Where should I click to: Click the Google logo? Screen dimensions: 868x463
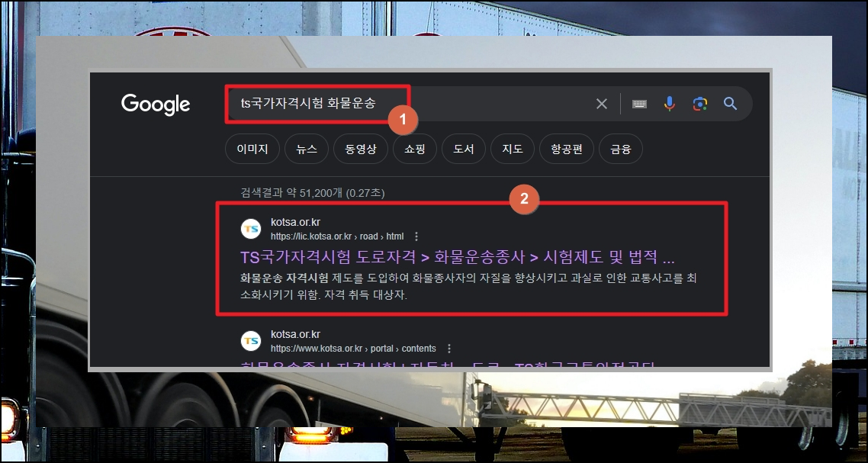pos(156,104)
